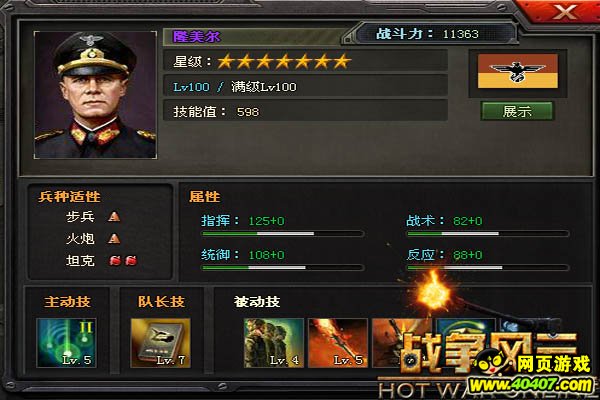Open the soldiers passive skill icon Lv.4
The height and width of the screenshot is (400, 600).
click(274, 343)
